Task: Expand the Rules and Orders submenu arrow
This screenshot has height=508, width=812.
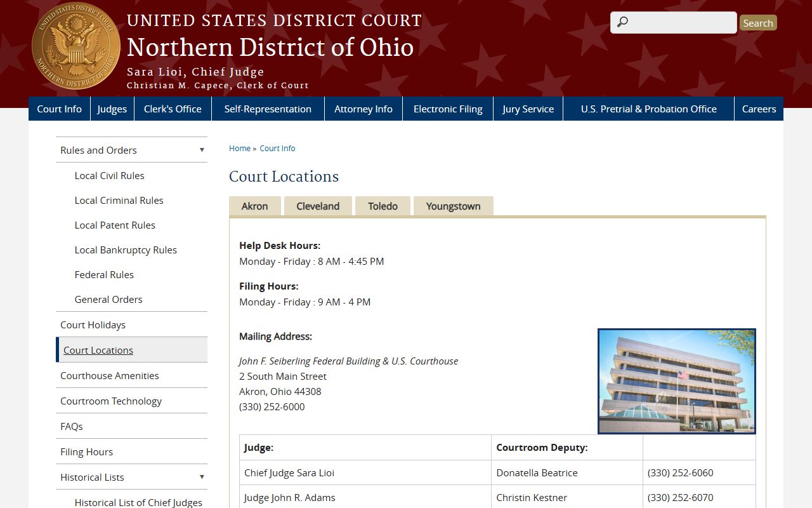Action: tap(202, 150)
